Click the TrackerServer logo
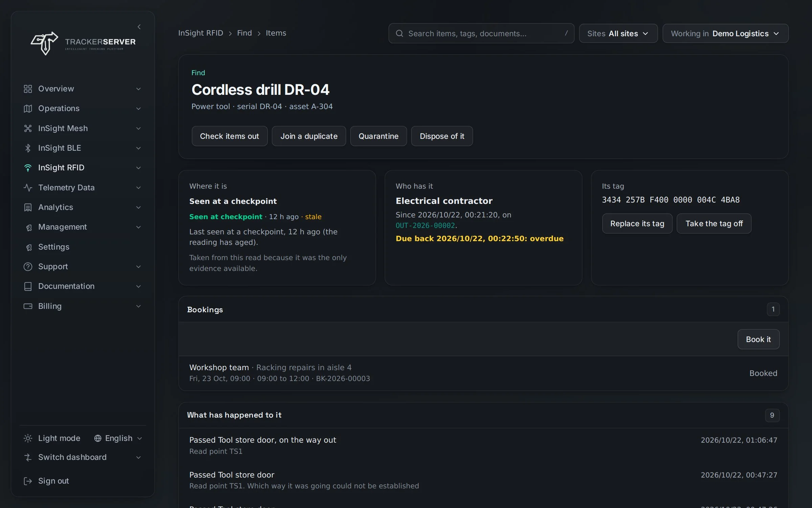Screen dimensions: 812x508 click(83, 43)
